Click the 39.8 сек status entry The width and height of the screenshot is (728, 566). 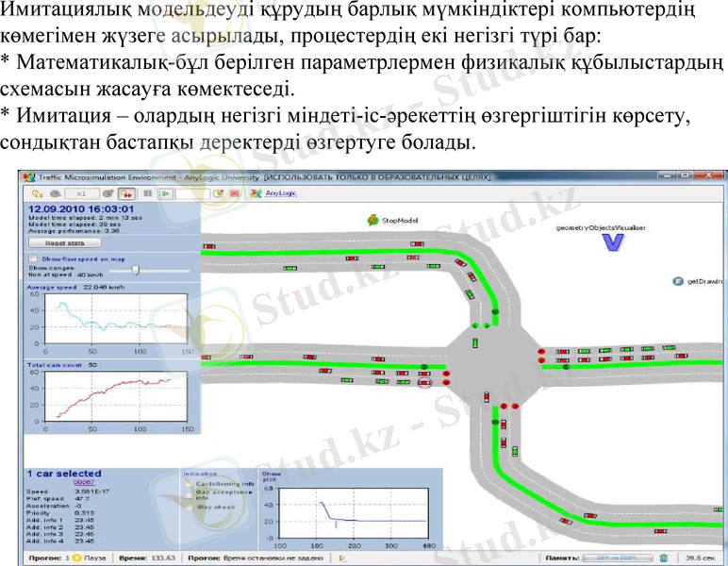click(x=701, y=558)
